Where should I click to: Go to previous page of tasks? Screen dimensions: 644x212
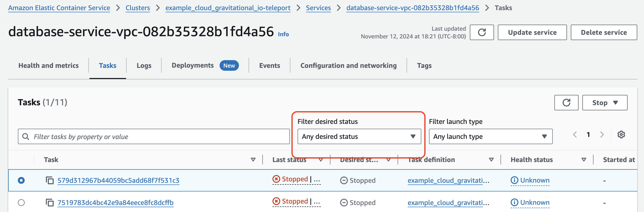coord(575,134)
